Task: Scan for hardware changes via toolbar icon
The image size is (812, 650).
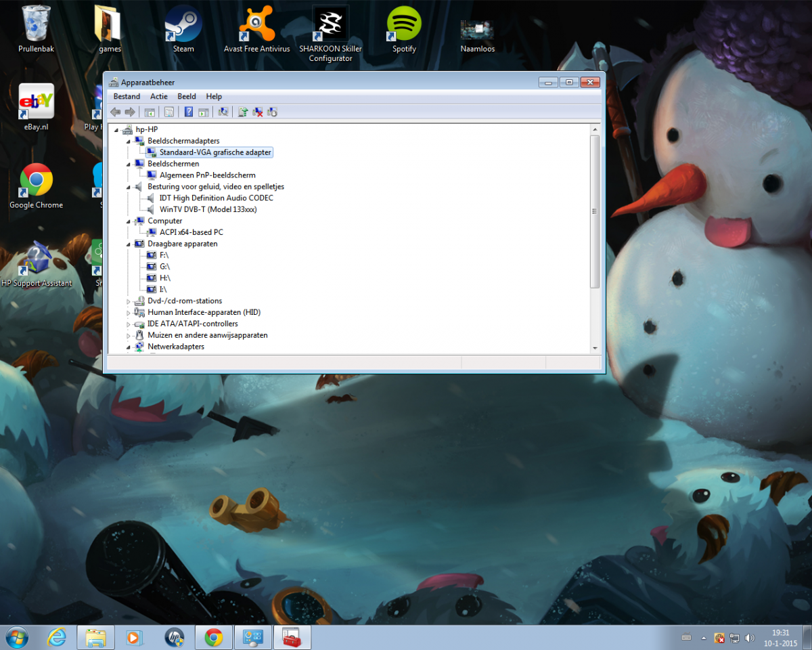Action: click(223, 112)
